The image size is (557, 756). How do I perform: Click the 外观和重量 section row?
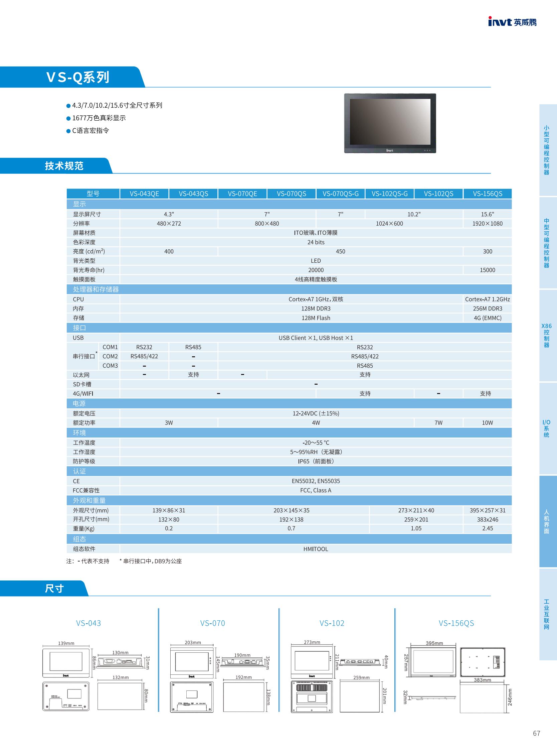[289, 500]
